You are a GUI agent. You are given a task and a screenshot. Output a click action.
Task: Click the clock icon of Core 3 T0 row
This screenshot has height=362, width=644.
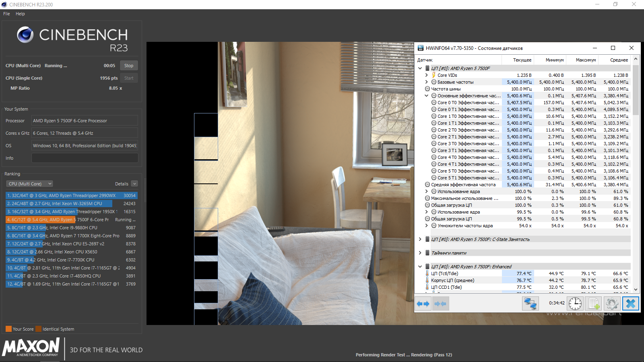[x=434, y=144]
